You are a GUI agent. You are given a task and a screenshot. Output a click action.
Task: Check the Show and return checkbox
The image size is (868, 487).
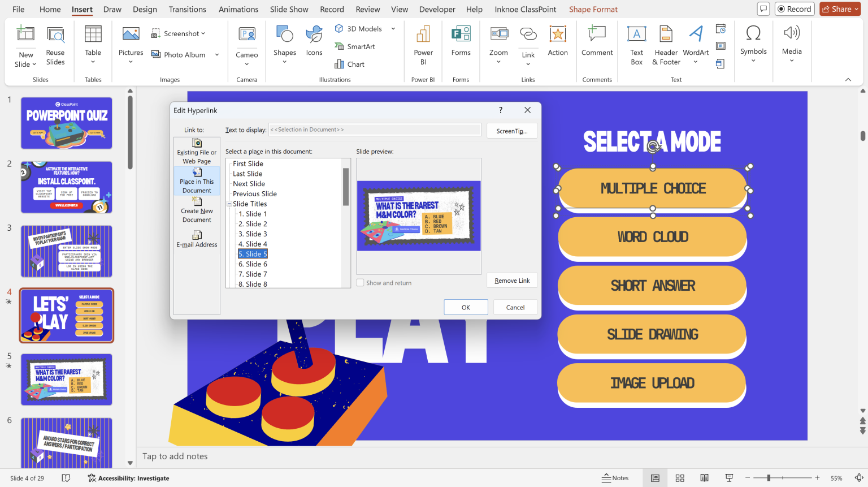click(x=361, y=282)
